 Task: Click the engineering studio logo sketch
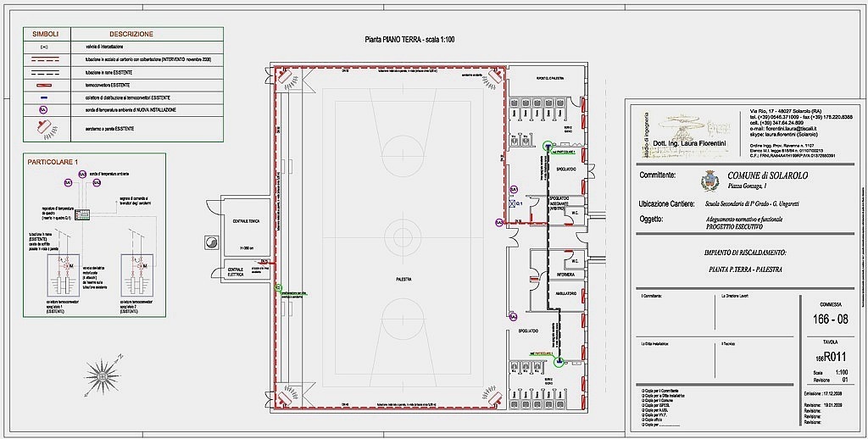click(x=695, y=131)
